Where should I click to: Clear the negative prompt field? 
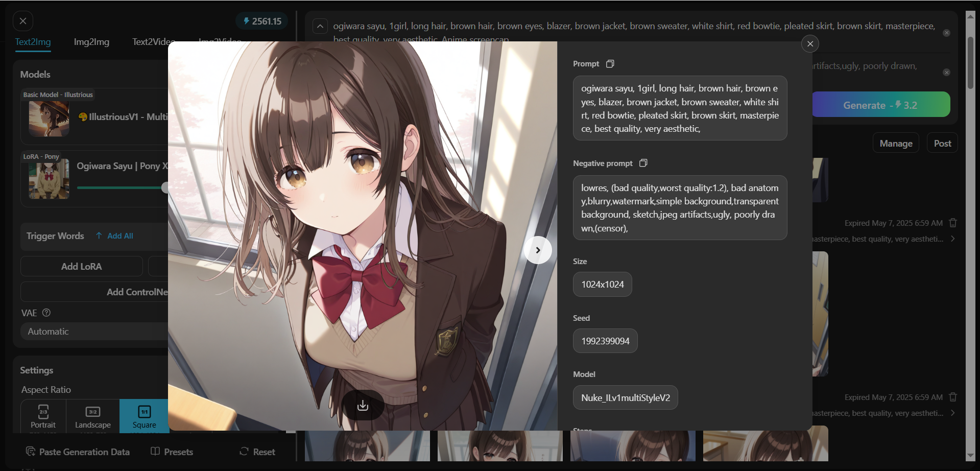pos(946,73)
